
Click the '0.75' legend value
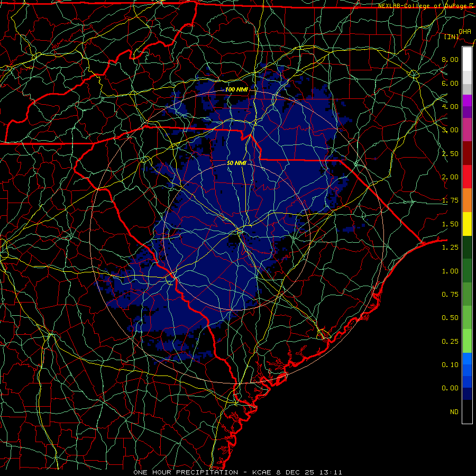coord(450,295)
